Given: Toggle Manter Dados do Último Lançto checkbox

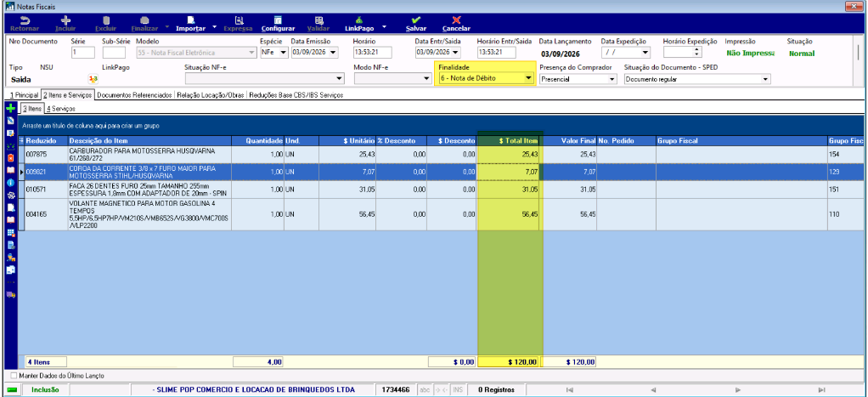Looking at the screenshot, I should (x=14, y=376).
